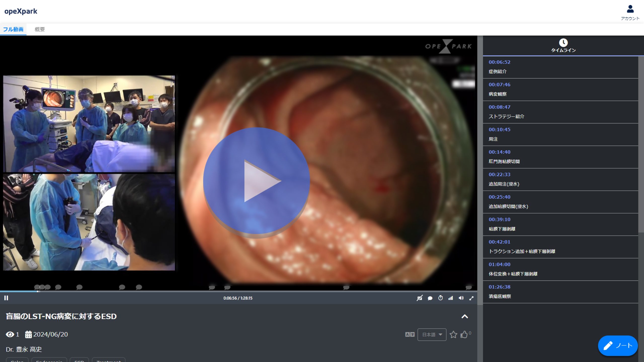Click the タイムライン clock icon header
644x362 pixels.
tap(563, 45)
